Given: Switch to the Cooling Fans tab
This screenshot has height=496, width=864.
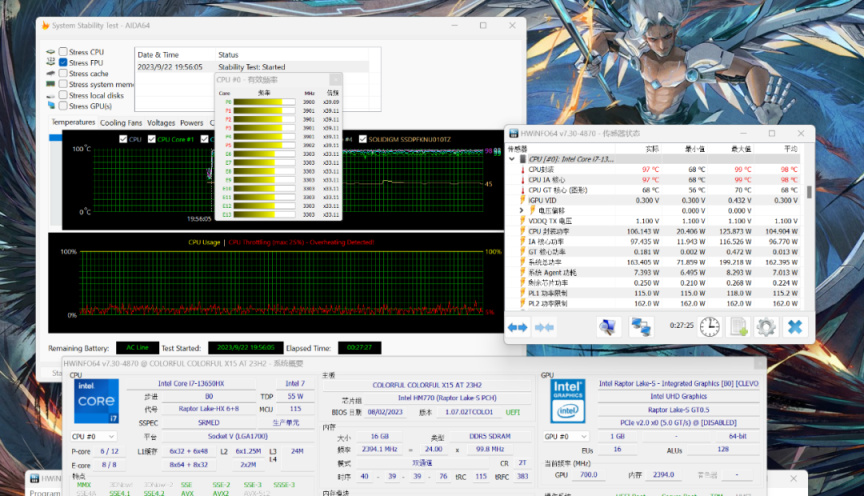Looking at the screenshot, I should click(x=121, y=123).
